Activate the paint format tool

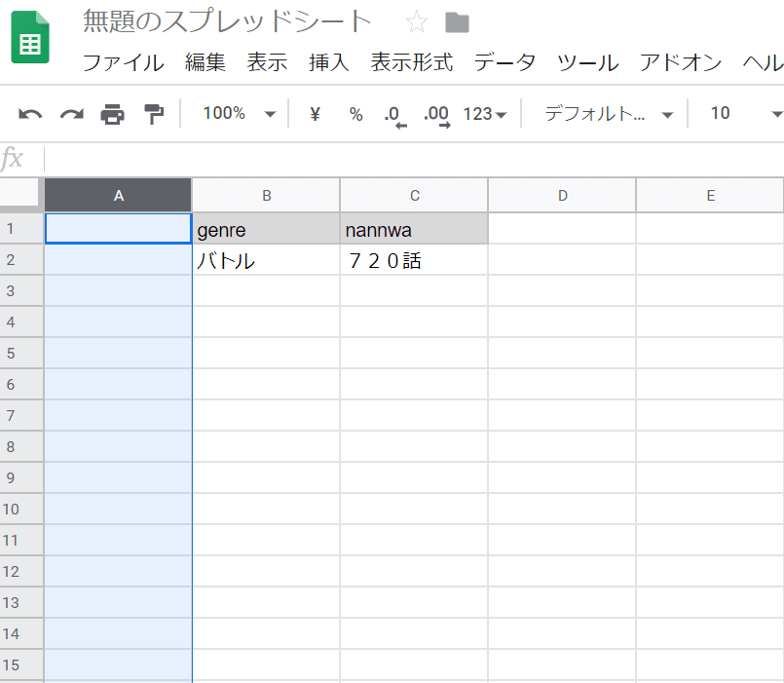coord(154,114)
